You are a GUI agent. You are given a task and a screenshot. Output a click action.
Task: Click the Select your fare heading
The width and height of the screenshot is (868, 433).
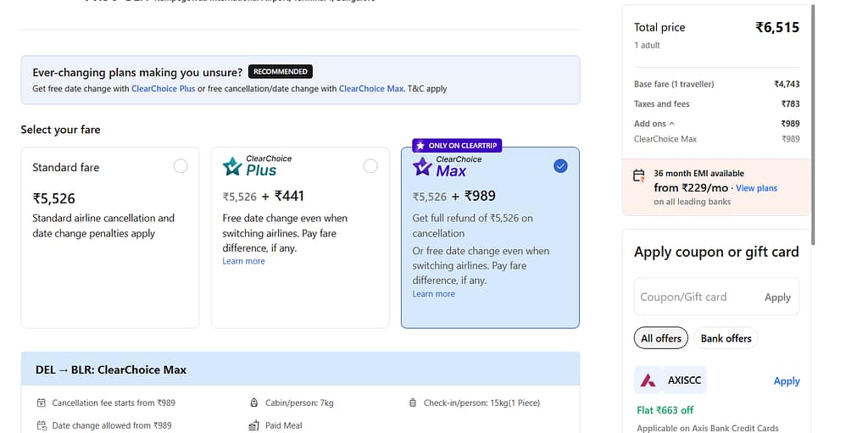(60, 130)
